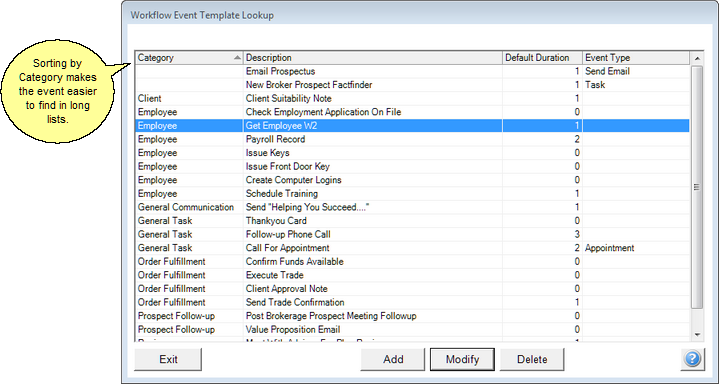Click the Send Email event type cell
The width and height of the screenshot is (719, 384).
click(636, 71)
